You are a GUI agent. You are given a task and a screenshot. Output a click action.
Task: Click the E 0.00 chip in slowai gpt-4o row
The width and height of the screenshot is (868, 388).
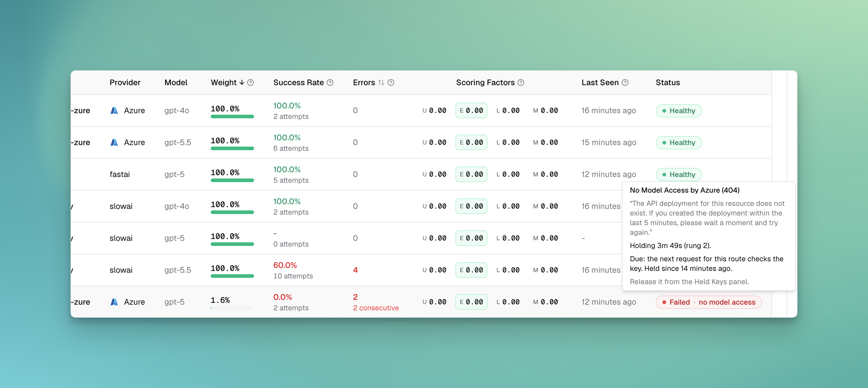pyautogui.click(x=471, y=206)
